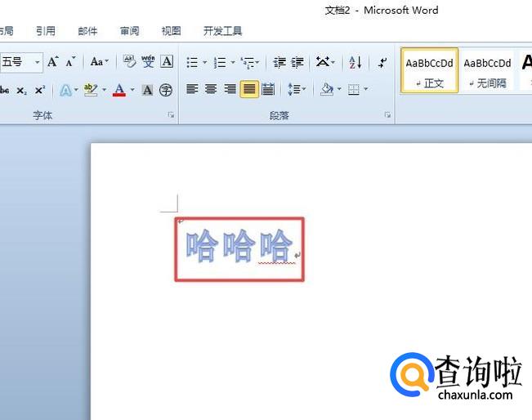Open the Line Spacing menu

tap(297, 89)
